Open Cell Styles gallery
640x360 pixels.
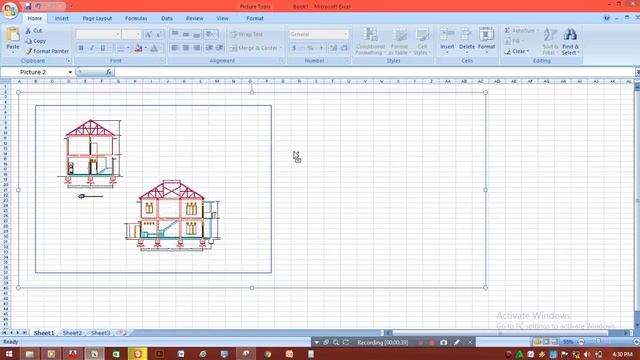(422, 41)
